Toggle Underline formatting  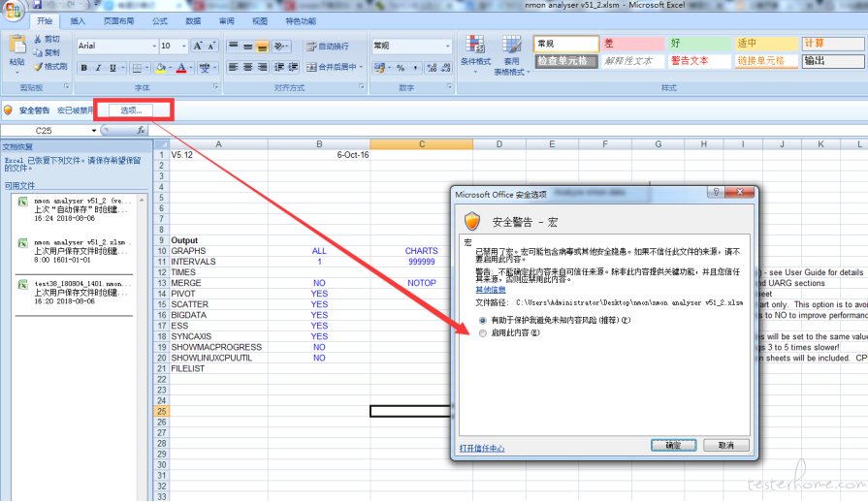coord(113,68)
